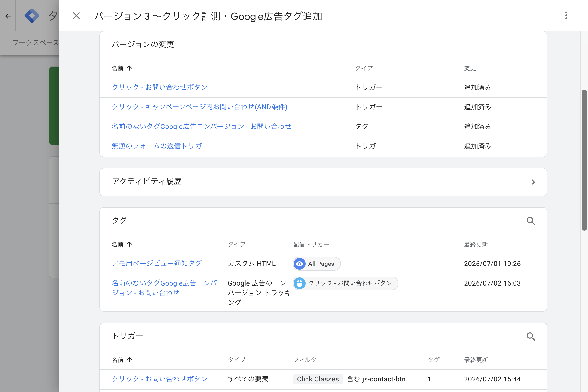
Task: Click the date 2026/07/02 15:44
Action: tap(492, 379)
